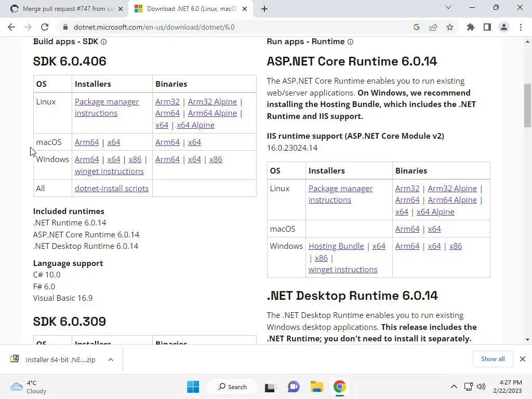Select the Download .NET 6.0 tab
The width and height of the screenshot is (532, 399).
click(x=190, y=9)
